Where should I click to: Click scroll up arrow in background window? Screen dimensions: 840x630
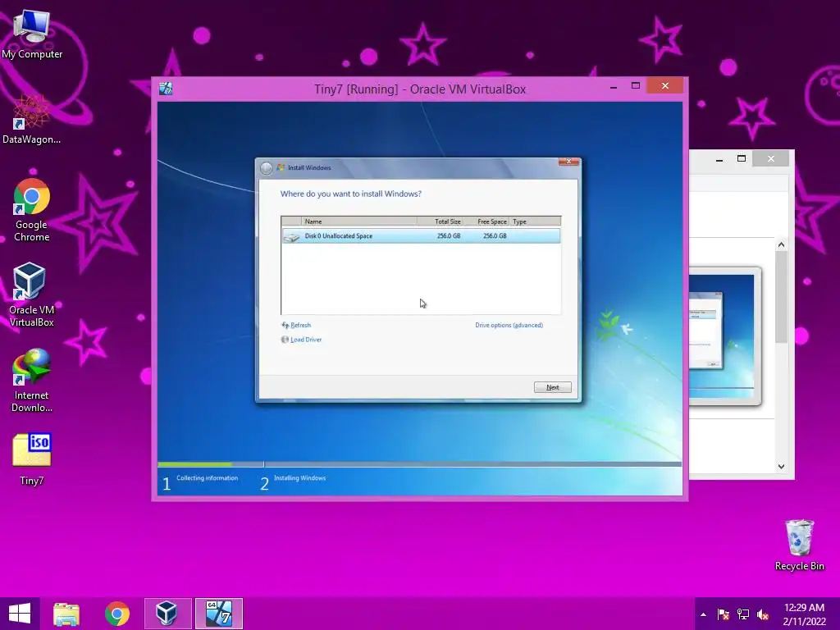click(781, 244)
